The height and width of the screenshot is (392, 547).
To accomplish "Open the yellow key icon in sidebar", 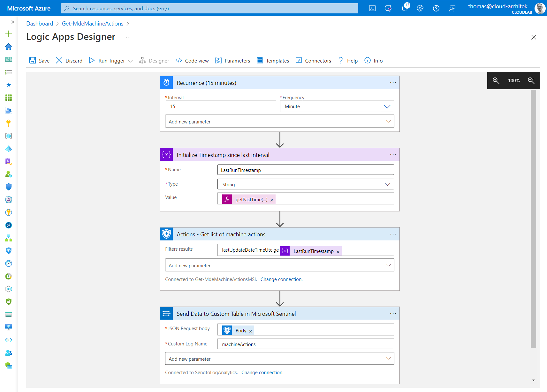I will tap(9, 123).
